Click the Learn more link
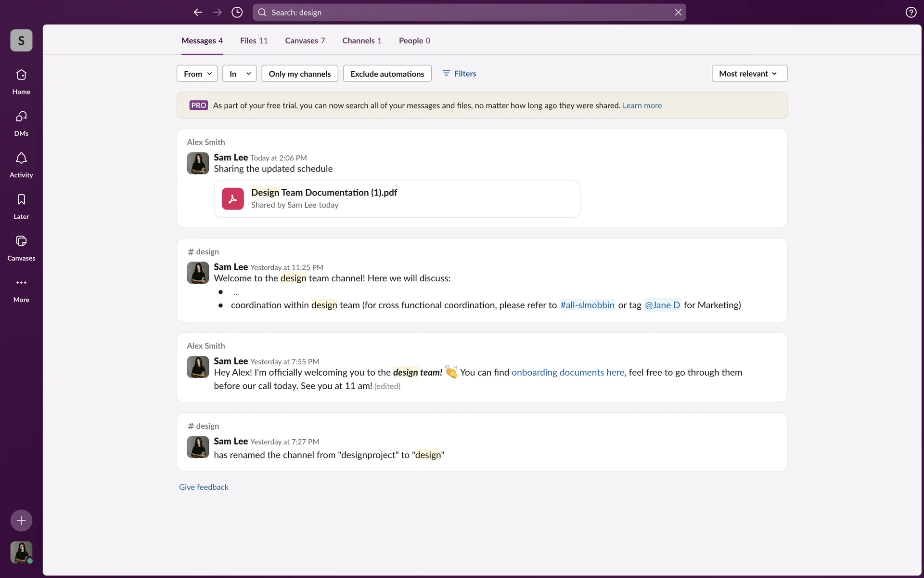Screen dimensions: 924x578 (x=642, y=105)
